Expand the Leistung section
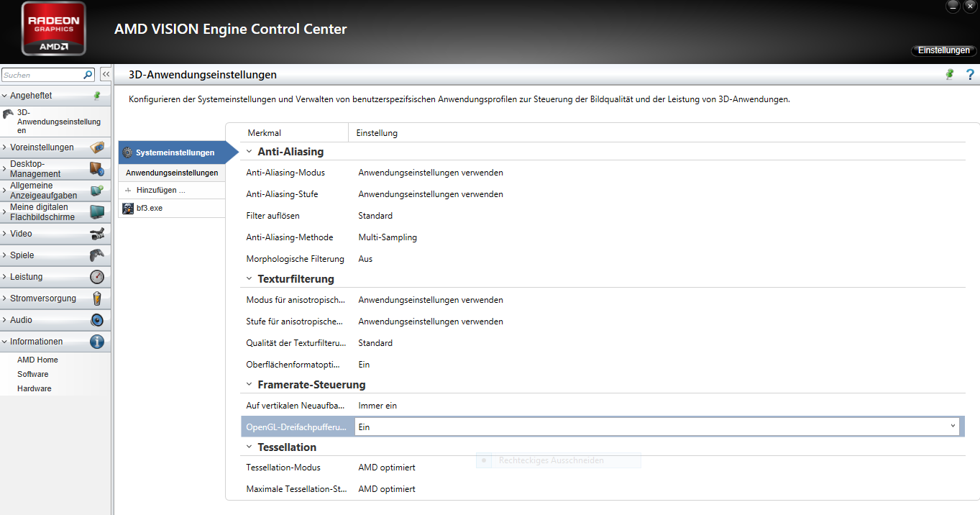The width and height of the screenshot is (980, 515). (x=4, y=277)
